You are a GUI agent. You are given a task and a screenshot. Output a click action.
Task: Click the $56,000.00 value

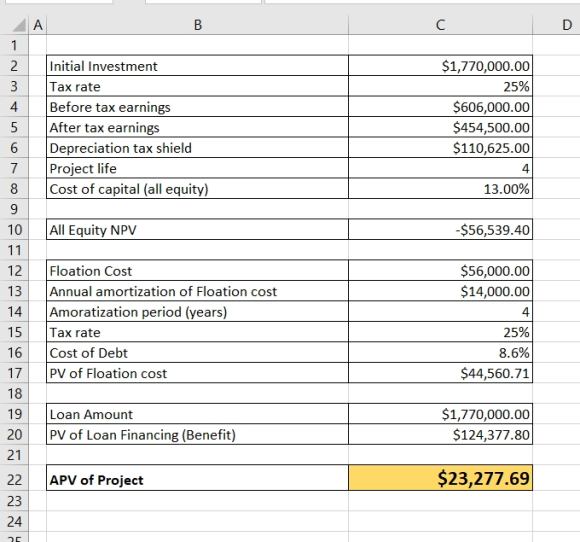pyautogui.click(x=440, y=271)
